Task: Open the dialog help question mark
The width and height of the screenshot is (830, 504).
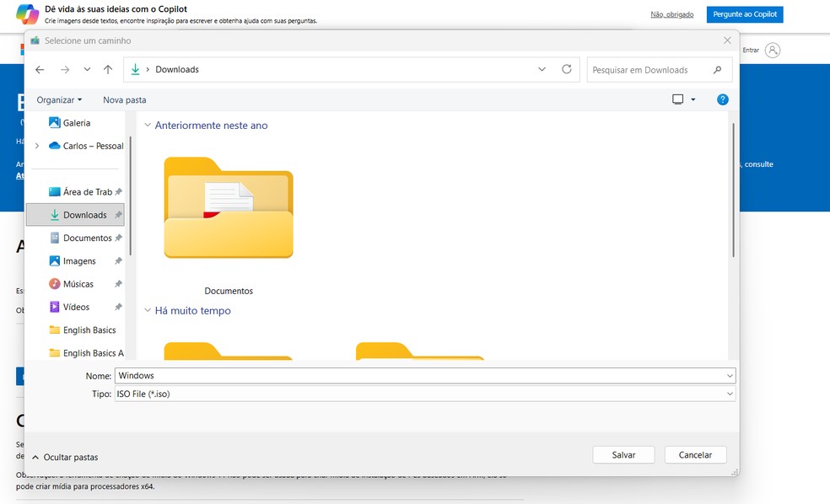Action: point(722,99)
